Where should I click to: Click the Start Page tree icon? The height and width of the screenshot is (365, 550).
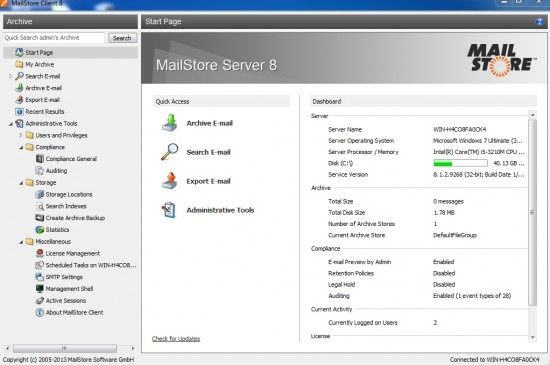click(19, 53)
